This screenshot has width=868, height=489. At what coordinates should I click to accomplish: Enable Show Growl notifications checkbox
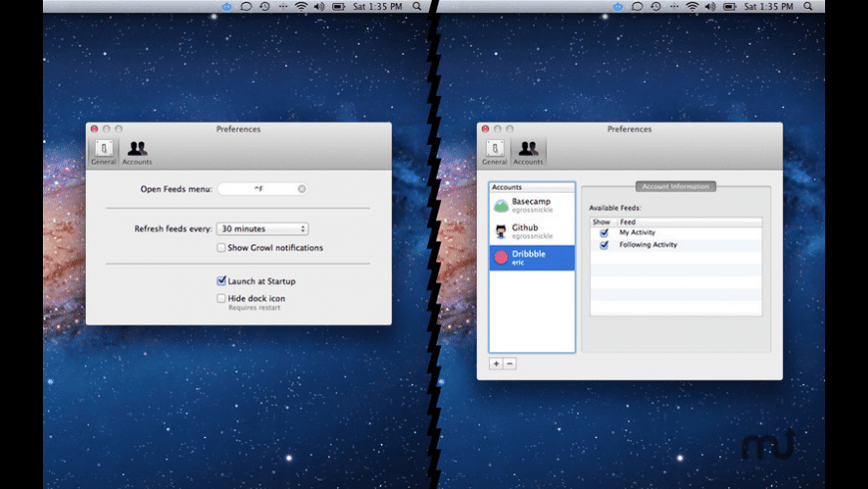pos(221,247)
